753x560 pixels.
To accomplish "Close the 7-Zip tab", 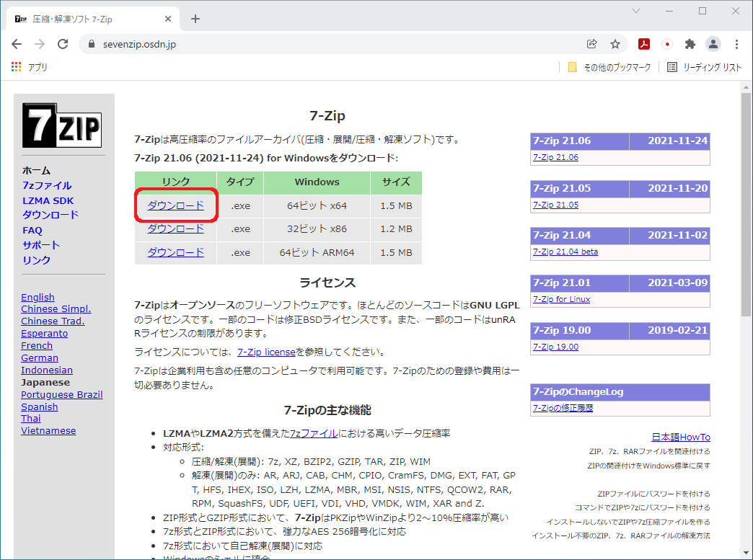I will pos(167,19).
